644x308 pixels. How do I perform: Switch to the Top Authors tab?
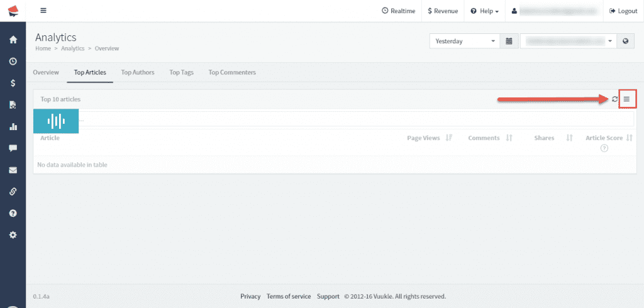(138, 72)
